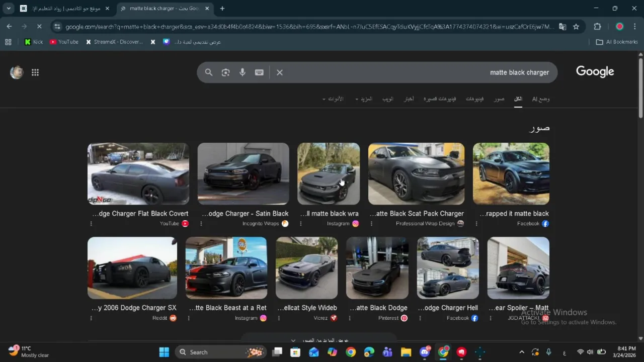Open the All Bookmarks folder
This screenshot has height=362, width=644.
617,42
